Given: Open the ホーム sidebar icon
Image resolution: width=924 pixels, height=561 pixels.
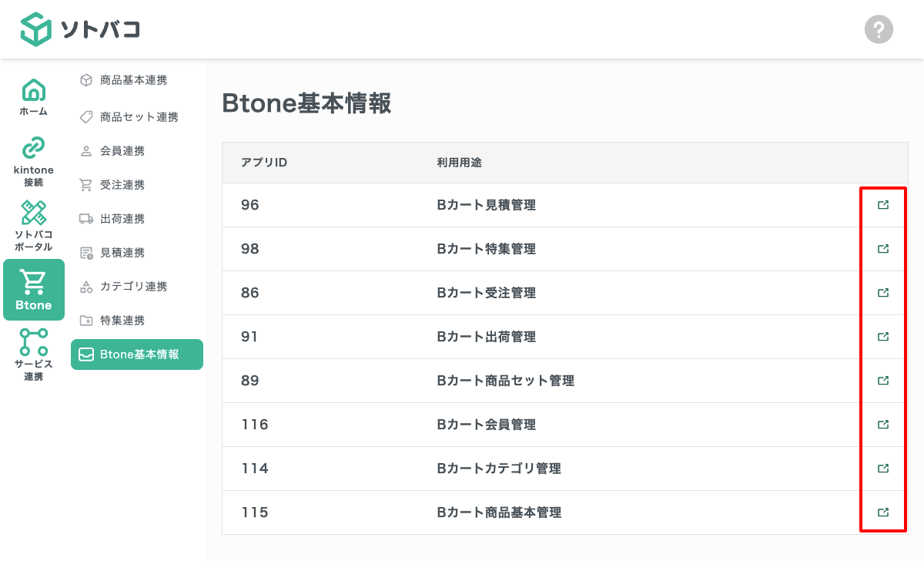Looking at the screenshot, I should pyautogui.click(x=33, y=90).
